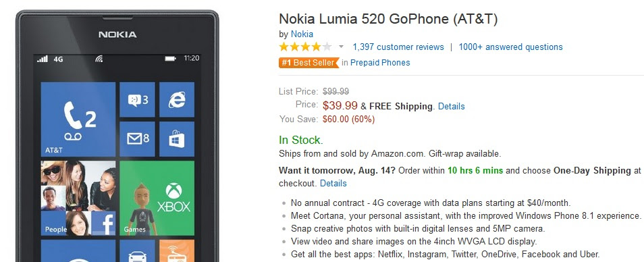Open the Details link beside FREE Shipping
The height and width of the screenshot is (262, 644).
click(452, 107)
